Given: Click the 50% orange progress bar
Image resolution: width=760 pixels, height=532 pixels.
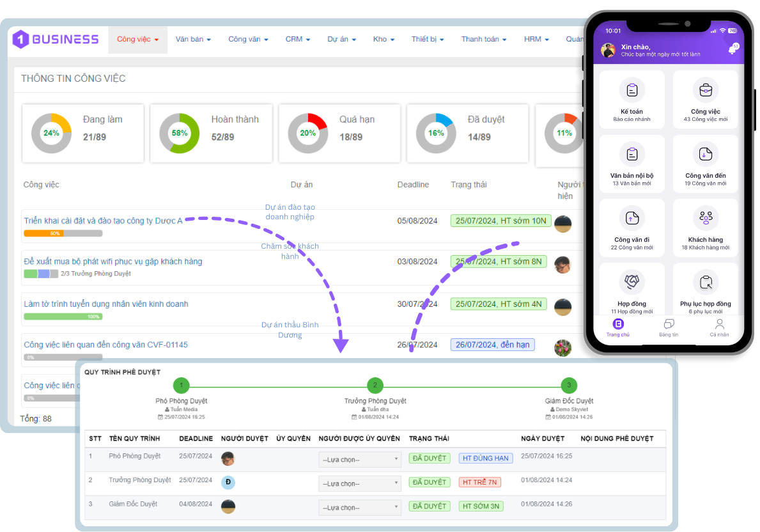Looking at the screenshot, I should (63, 233).
